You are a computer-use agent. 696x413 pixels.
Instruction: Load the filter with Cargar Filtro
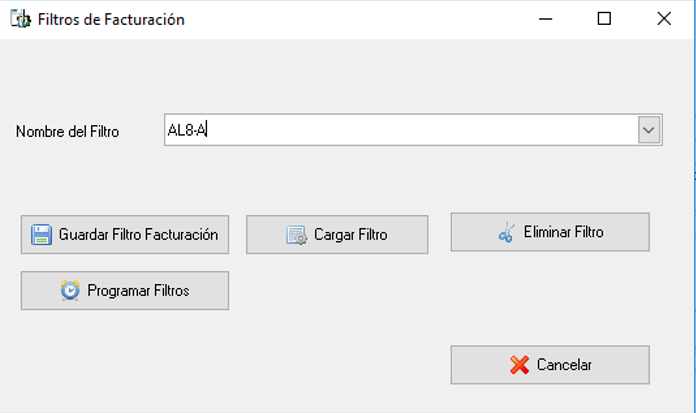coord(337,234)
